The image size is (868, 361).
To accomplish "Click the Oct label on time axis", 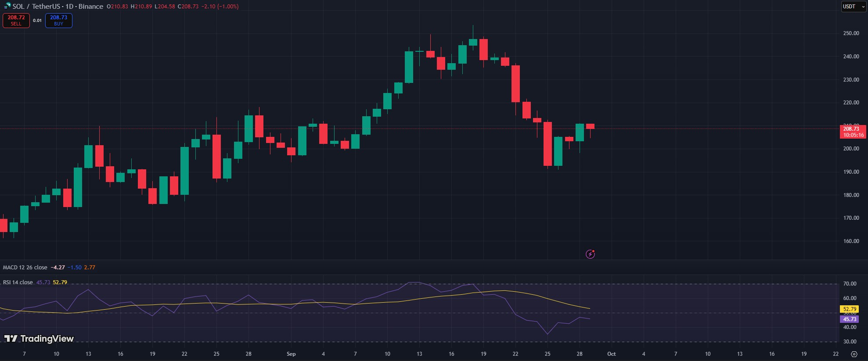I will tap(611, 354).
